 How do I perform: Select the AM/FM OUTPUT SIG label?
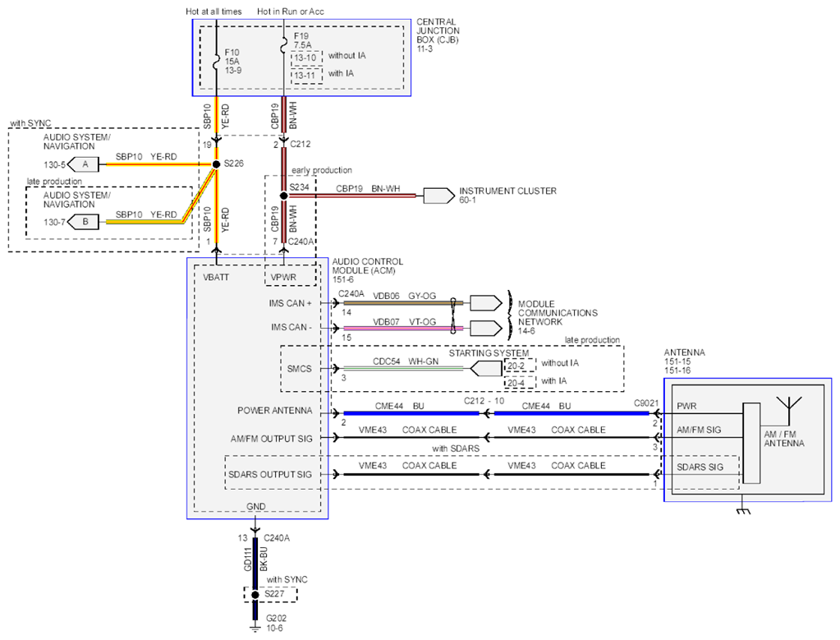click(x=272, y=439)
